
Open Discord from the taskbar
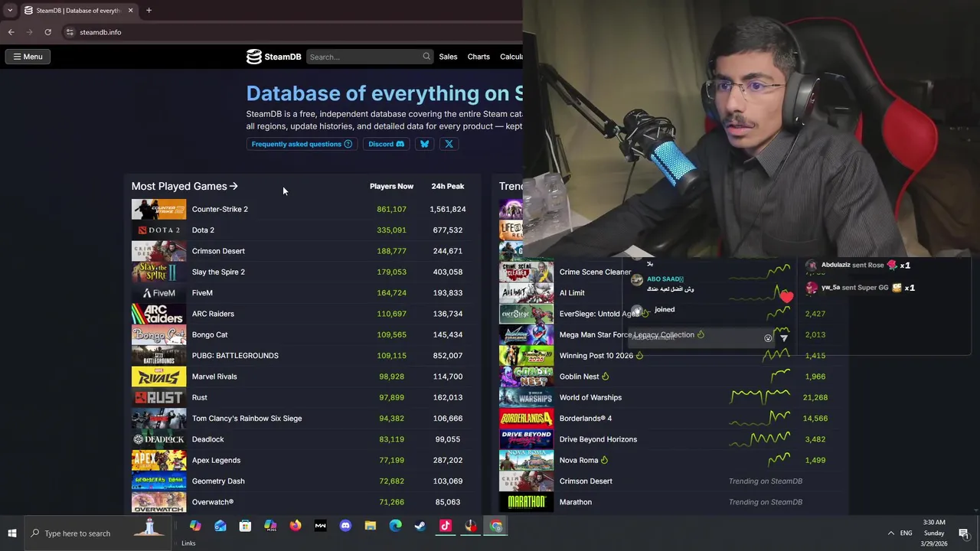(x=345, y=526)
